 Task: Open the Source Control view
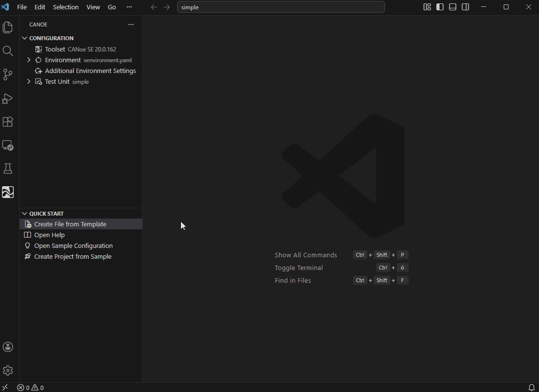point(7,74)
